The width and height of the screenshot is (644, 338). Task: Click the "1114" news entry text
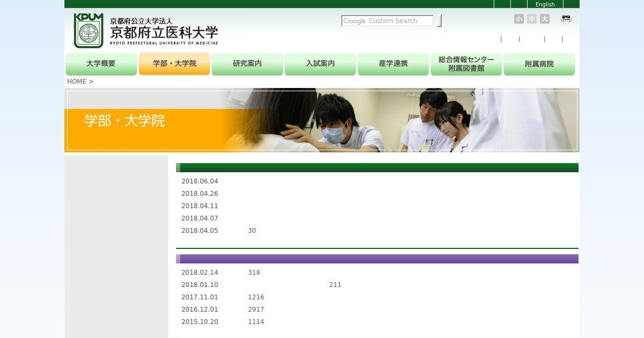click(256, 322)
